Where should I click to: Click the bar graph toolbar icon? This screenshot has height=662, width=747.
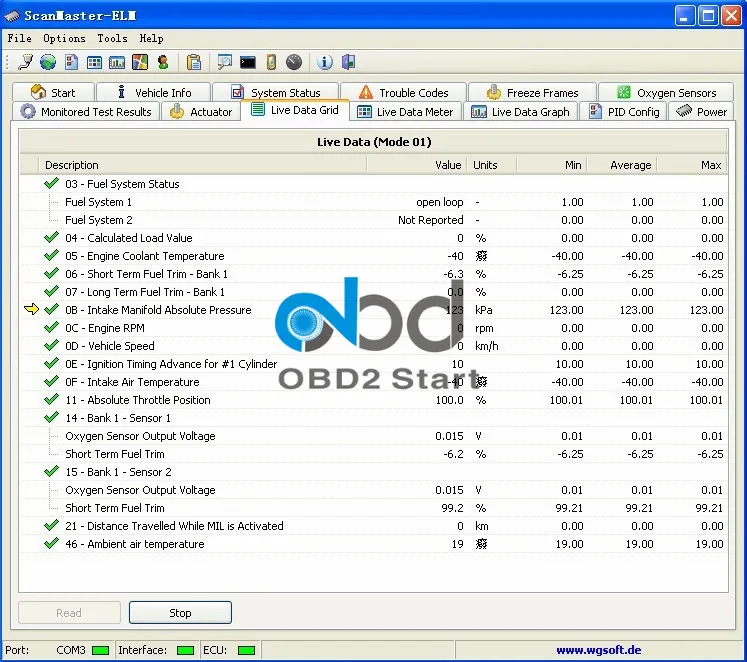[x=117, y=62]
